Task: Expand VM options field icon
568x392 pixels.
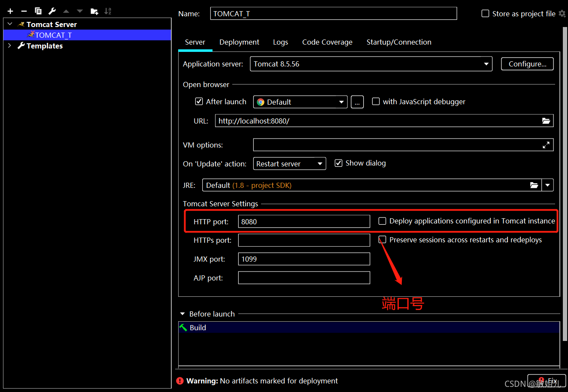Action: (x=546, y=145)
